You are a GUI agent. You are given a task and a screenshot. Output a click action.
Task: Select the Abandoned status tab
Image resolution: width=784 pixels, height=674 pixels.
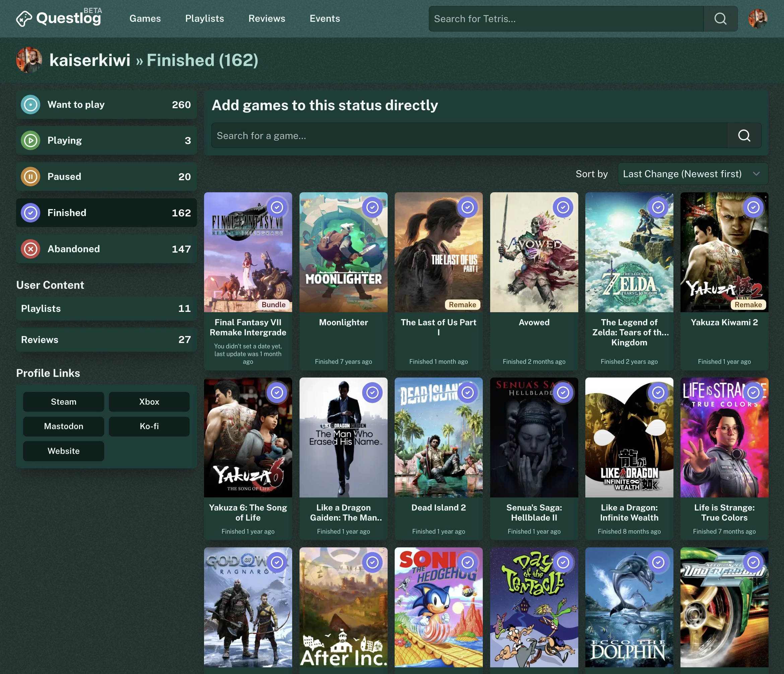(106, 249)
